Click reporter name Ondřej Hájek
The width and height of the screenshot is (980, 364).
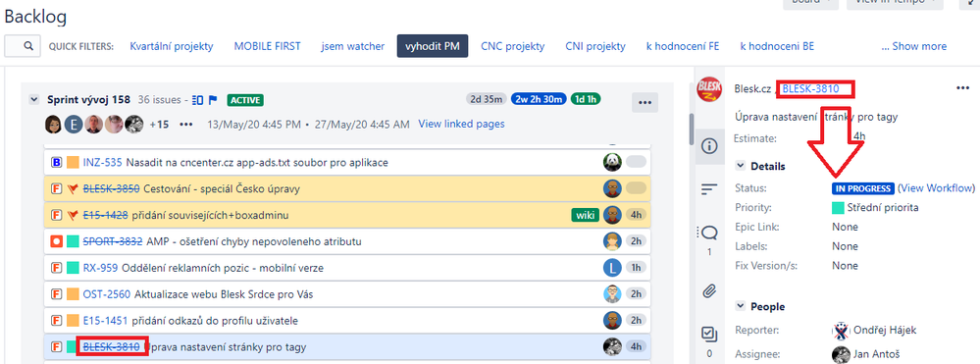[884, 330]
